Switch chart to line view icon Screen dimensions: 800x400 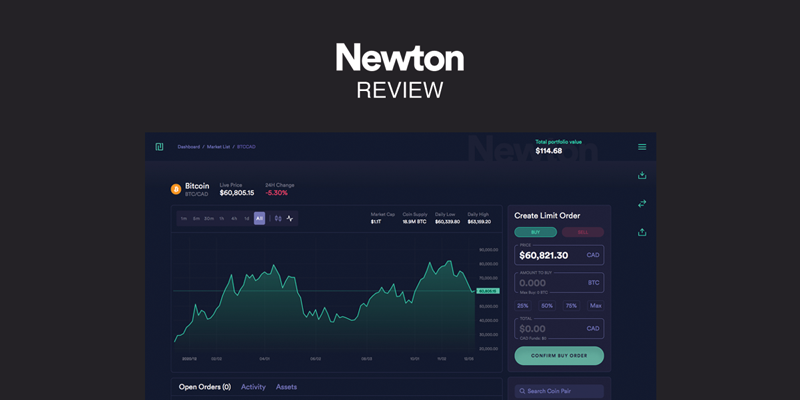tap(290, 218)
